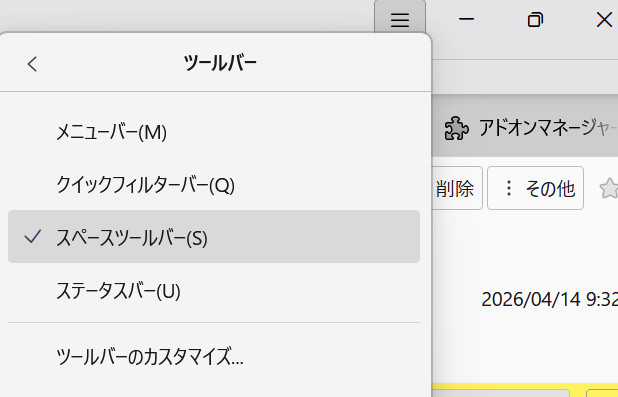Viewport: 618px width, 397px height.
Task: Minimize the Thunderbird window
Action: [466, 19]
